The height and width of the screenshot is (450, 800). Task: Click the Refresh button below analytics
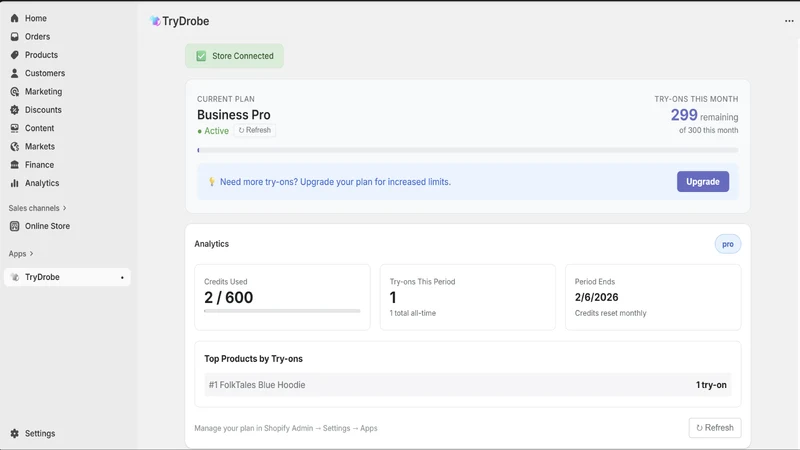[x=715, y=428]
